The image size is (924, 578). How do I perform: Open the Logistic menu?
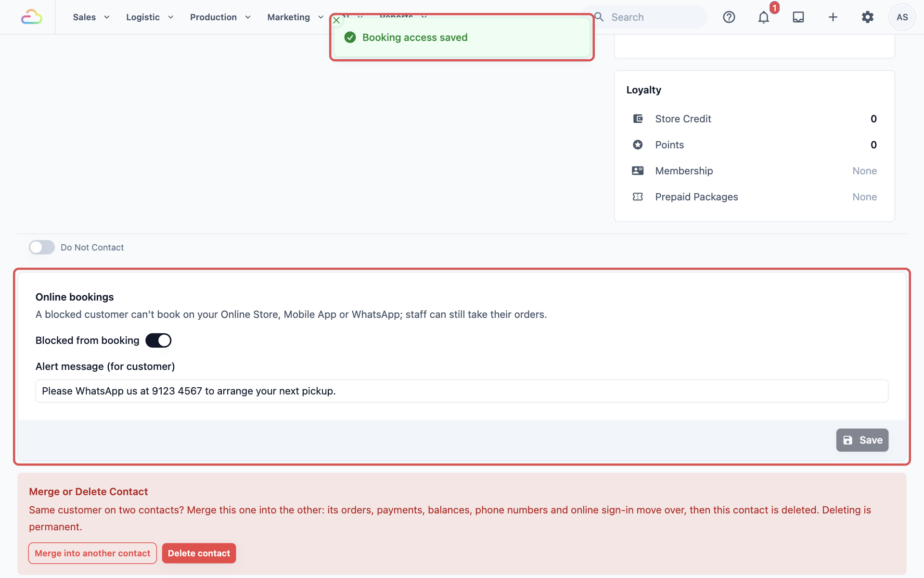(150, 17)
